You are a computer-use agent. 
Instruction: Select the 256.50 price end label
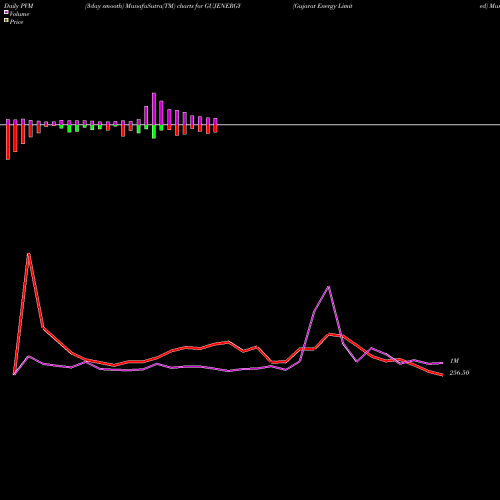459,373
